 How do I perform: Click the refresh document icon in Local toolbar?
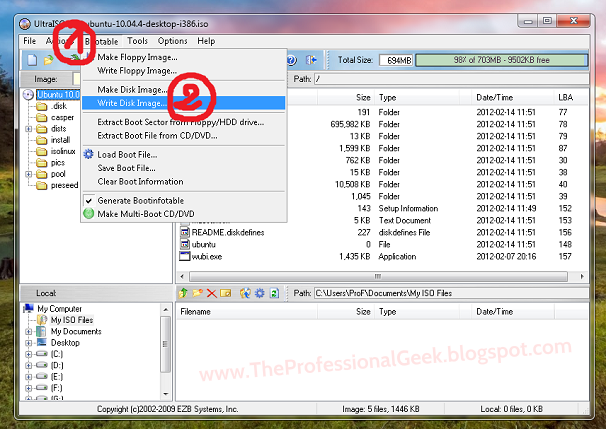pos(274,293)
